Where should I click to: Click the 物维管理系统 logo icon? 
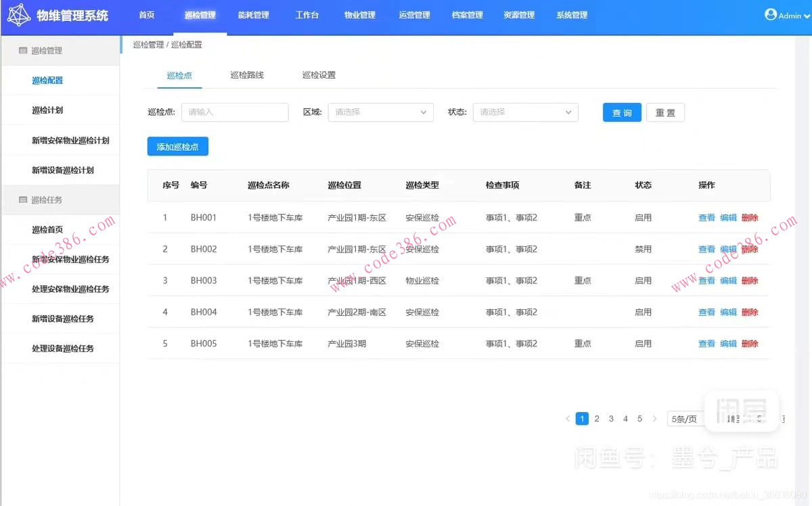pyautogui.click(x=19, y=15)
